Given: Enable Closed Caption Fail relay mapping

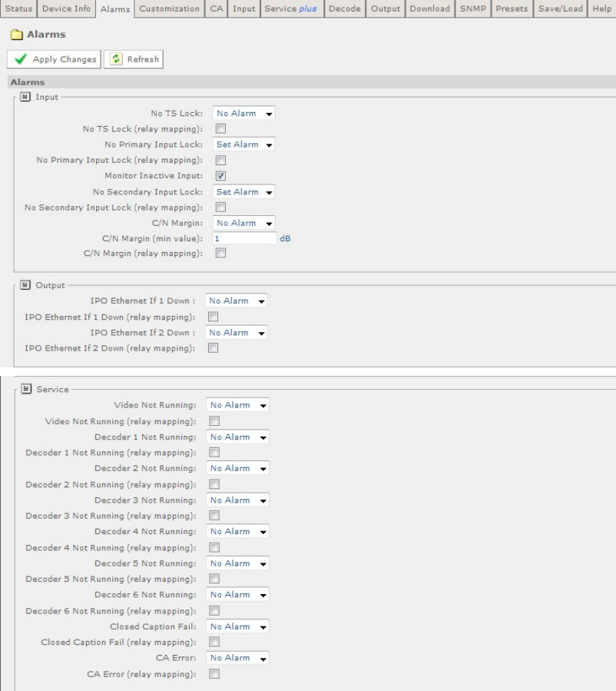Looking at the screenshot, I should click(x=214, y=642).
